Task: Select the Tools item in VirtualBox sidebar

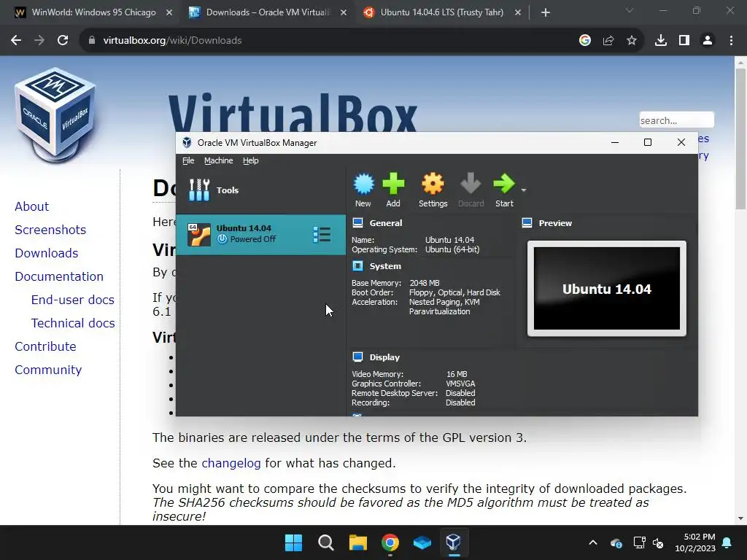Action: [x=260, y=190]
